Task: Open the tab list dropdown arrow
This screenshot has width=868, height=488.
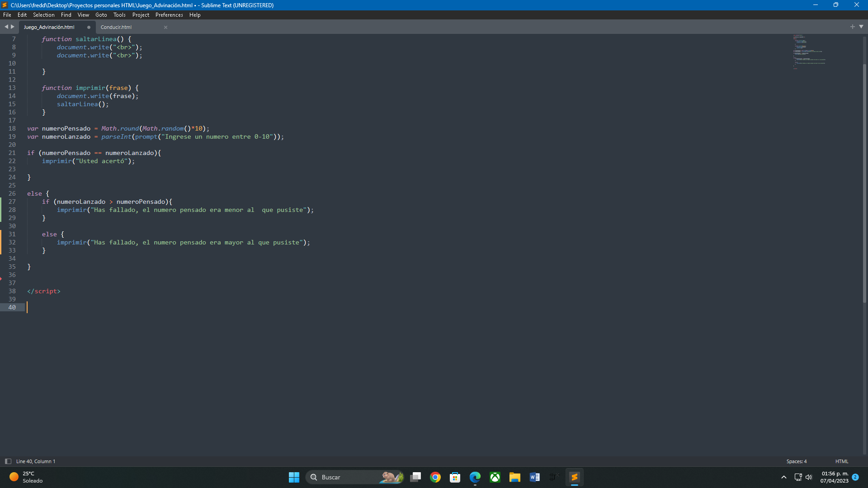Action: click(x=861, y=27)
